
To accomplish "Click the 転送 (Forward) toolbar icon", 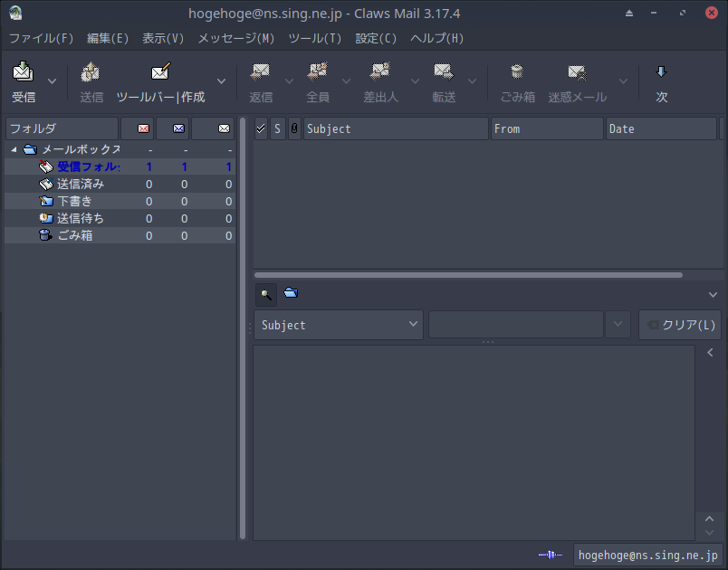I will (444, 71).
